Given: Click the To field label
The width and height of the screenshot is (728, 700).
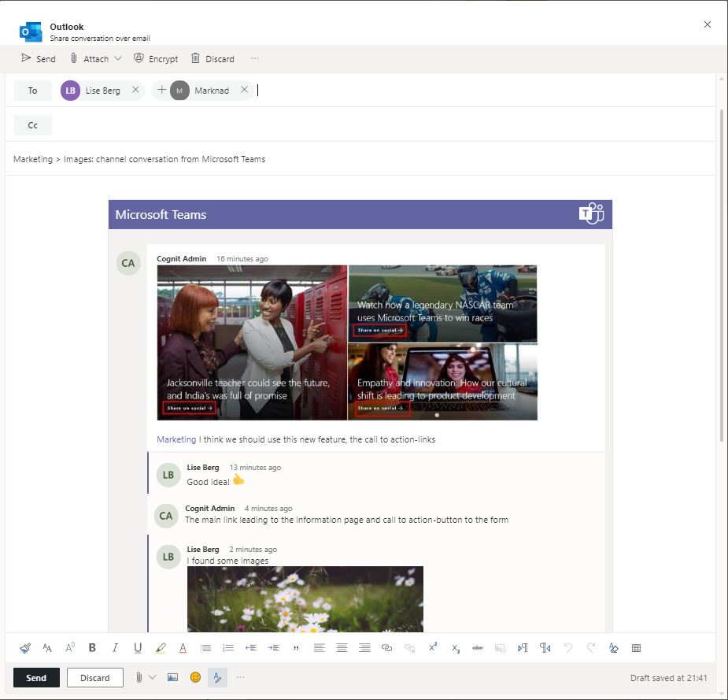Looking at the screenshot, I should (x=32, y=91).
